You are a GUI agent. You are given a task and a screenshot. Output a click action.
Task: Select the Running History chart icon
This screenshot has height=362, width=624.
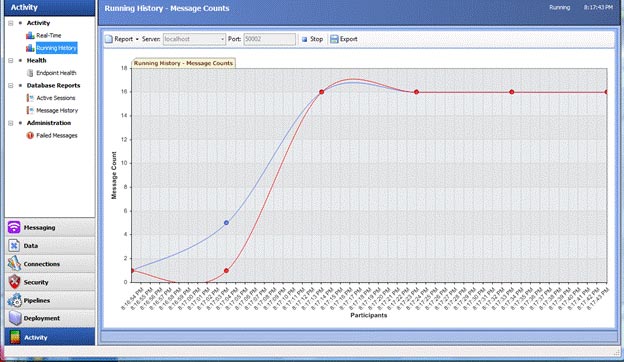pos(30,48)
